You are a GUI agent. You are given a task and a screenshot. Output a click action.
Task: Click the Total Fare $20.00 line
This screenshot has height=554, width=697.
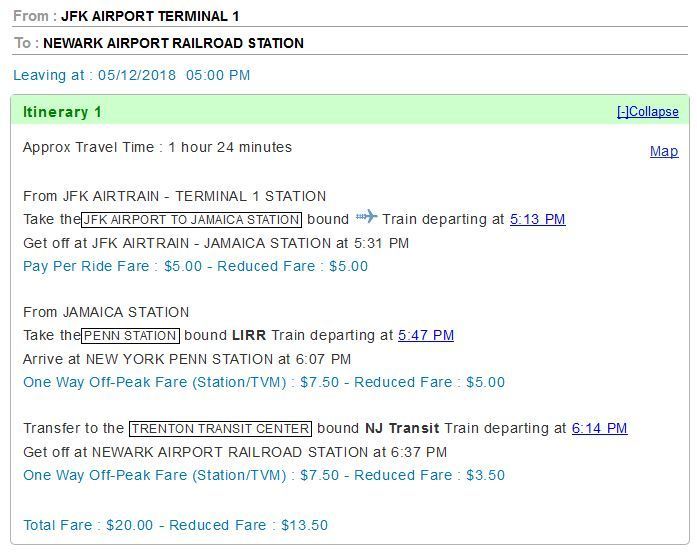point(175,526)
